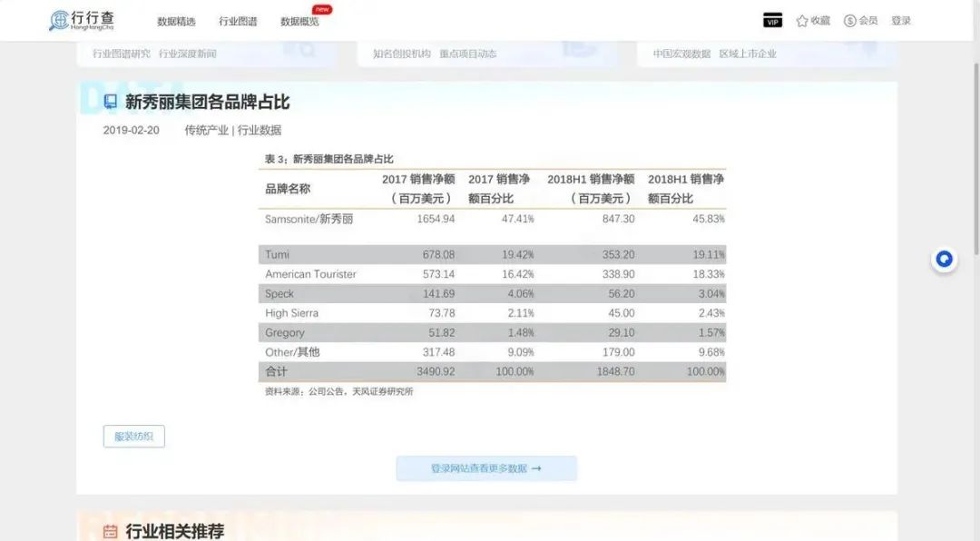The image size is (980, 541).
Task: Click the brand share table image
Action: [x=493, y=274]
